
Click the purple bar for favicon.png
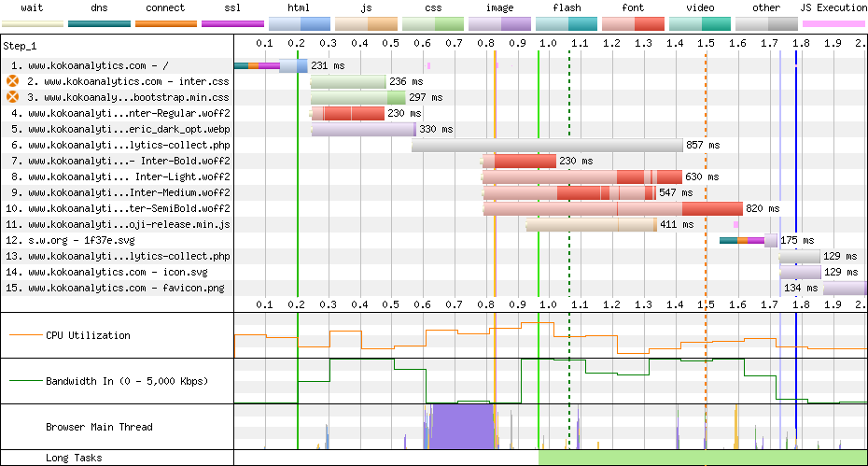tap(846, 289)
